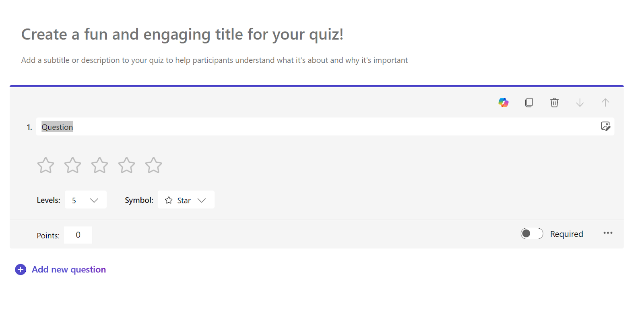Viewport: 644px width, 332px height.
Task: Select the third rating star
Action: tap(99, 165)
